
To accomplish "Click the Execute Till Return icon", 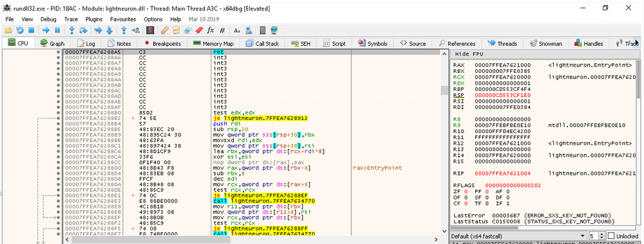I will point(124,30).
